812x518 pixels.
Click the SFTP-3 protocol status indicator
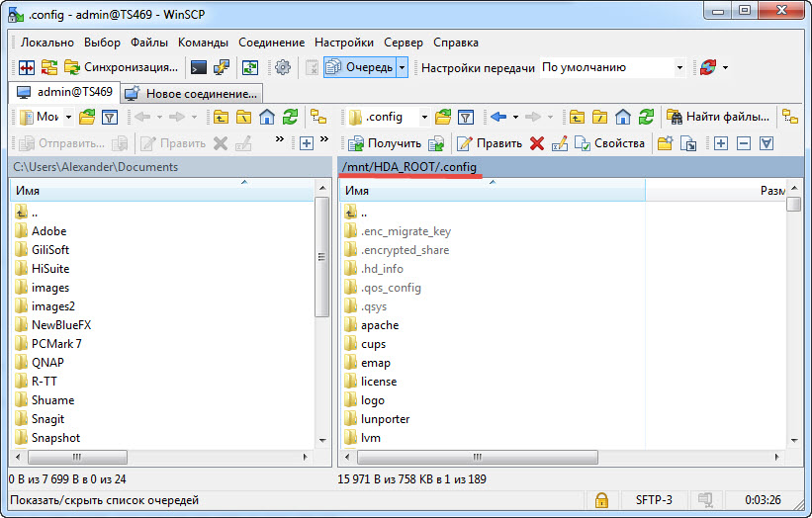click(x=654, y=500)
